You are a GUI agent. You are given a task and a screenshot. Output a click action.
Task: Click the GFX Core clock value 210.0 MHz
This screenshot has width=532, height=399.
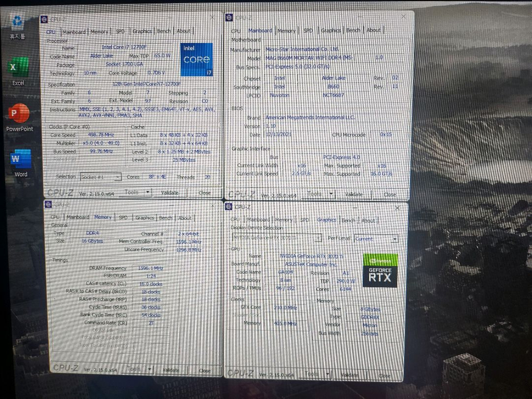(x=285, y=307)
